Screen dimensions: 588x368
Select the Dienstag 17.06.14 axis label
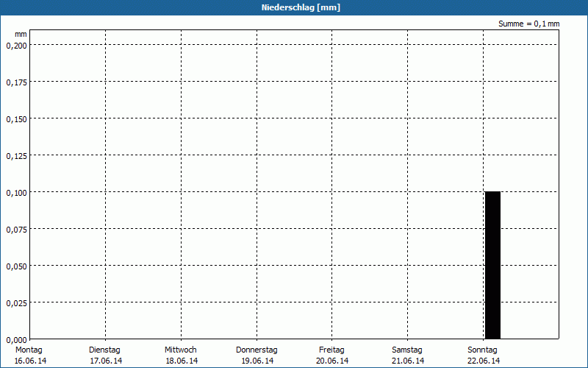tap(105, 355)
